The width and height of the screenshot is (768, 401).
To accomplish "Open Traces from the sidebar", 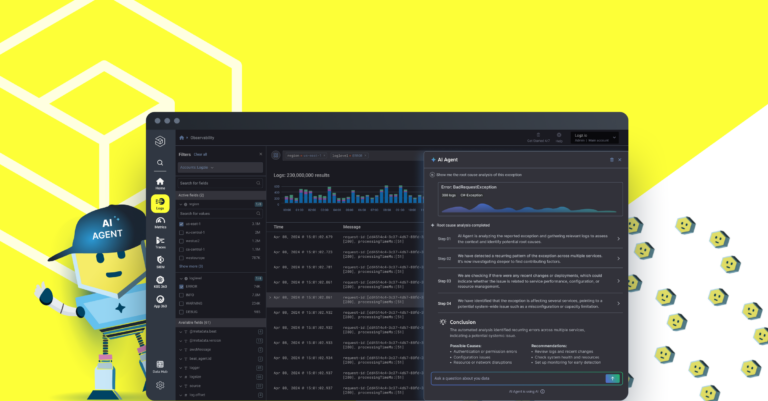I will (160, 245).
